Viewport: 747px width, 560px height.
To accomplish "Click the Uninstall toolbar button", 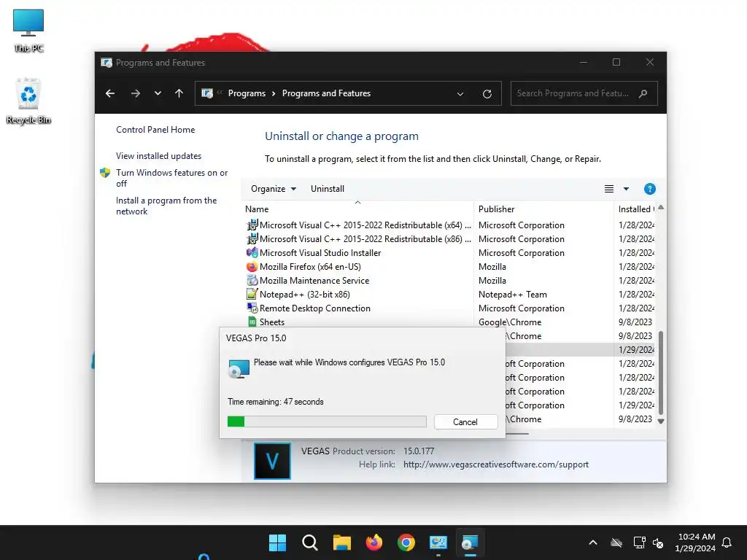I will pos(328,189).
